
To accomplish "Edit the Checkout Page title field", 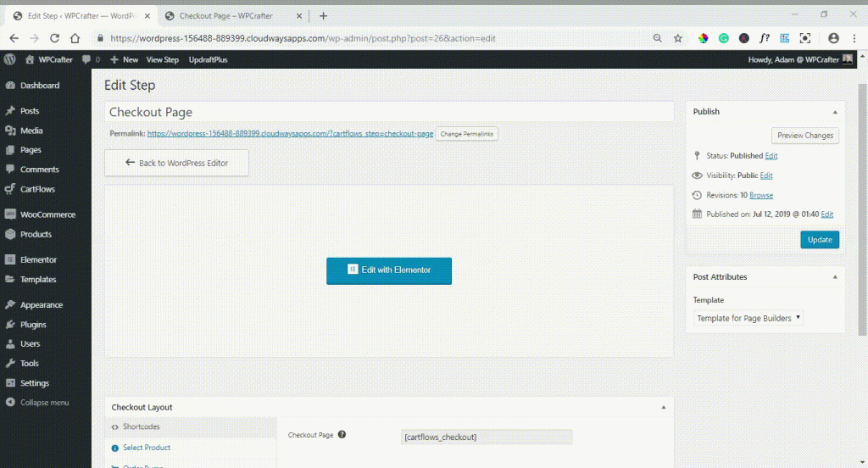I will [389, 112].
